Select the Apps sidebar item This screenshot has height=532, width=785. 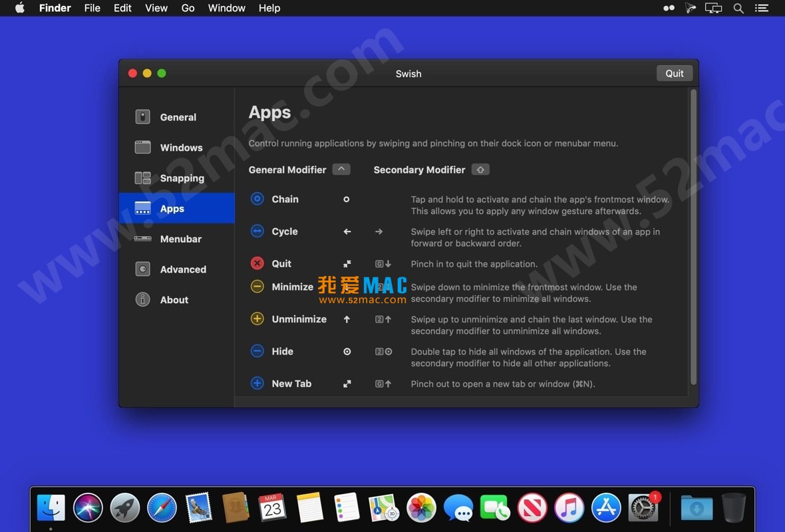click(x=177, y=208)
